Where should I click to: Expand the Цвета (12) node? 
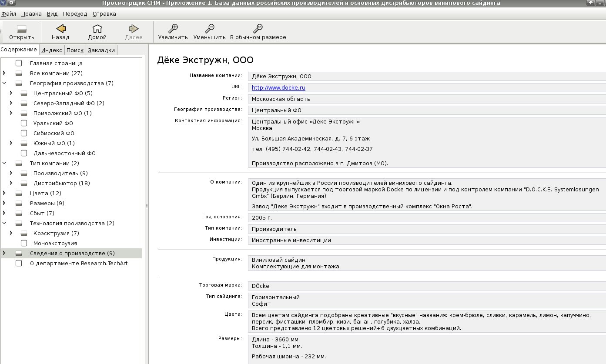(4, 193)
